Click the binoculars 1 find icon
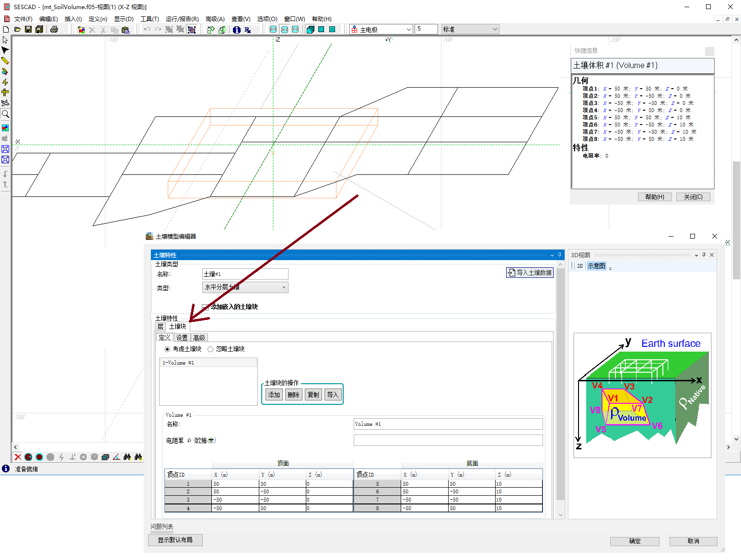The width and height of the screenshot is (741, 560). click(x=127, y=457)
